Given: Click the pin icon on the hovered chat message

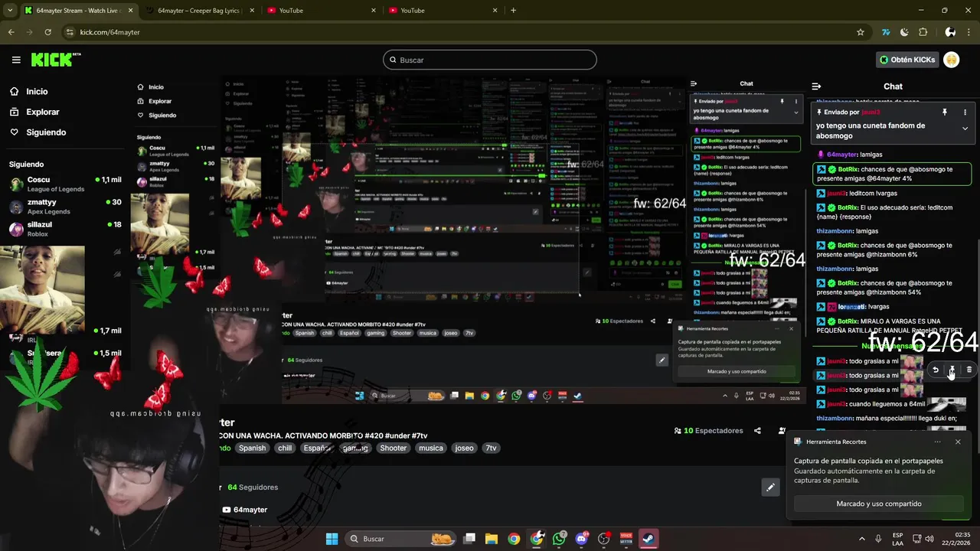Looking at the screenshot, I should [x=952, y=370].
